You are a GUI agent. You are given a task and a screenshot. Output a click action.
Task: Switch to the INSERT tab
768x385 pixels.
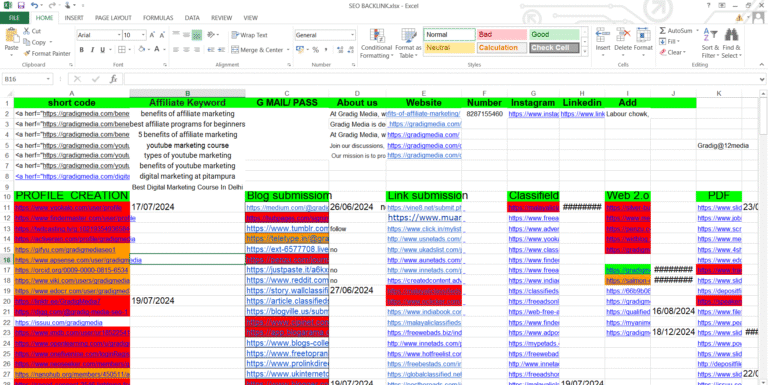click(74, 18)
